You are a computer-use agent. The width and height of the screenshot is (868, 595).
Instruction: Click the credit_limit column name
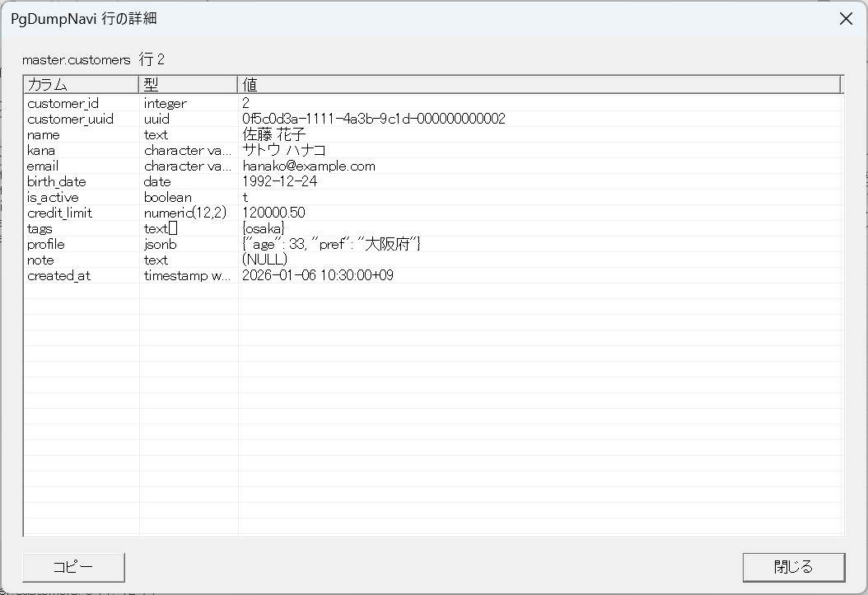point(60,213)
